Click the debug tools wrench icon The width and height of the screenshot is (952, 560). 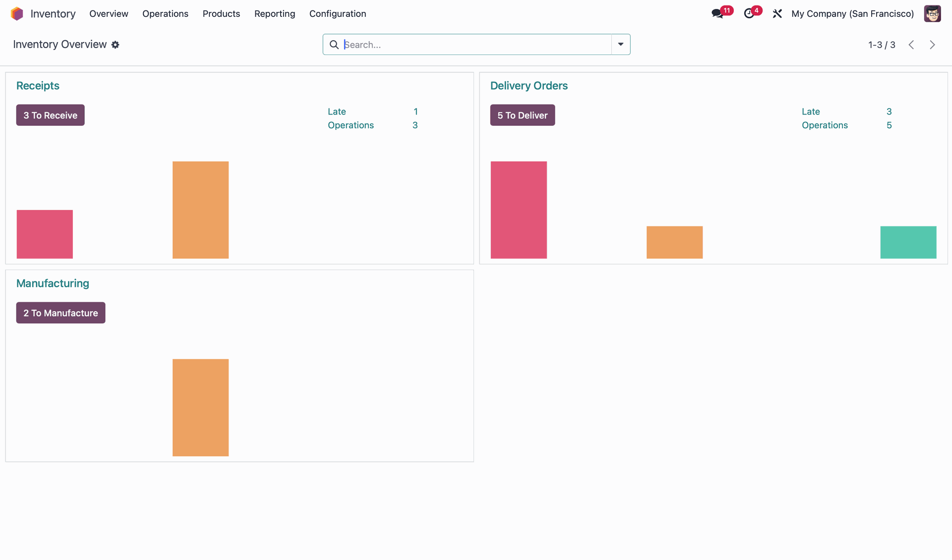tap(777, 13)
